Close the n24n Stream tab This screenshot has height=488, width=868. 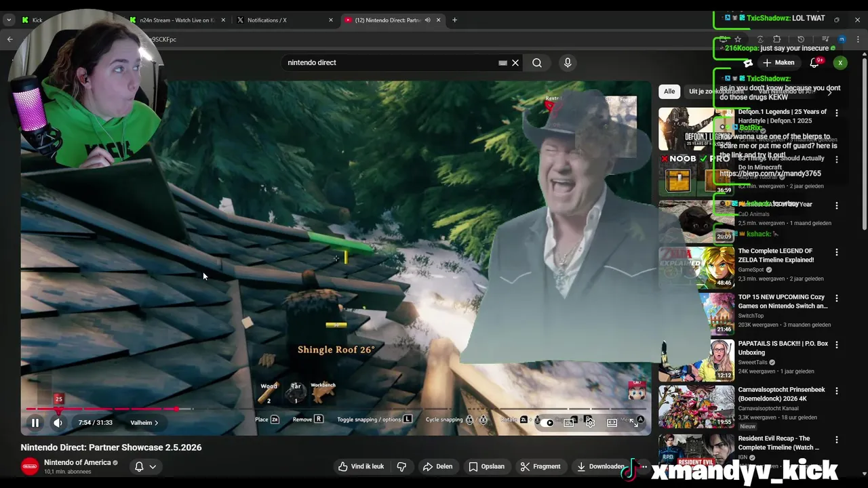pos(223,20)
